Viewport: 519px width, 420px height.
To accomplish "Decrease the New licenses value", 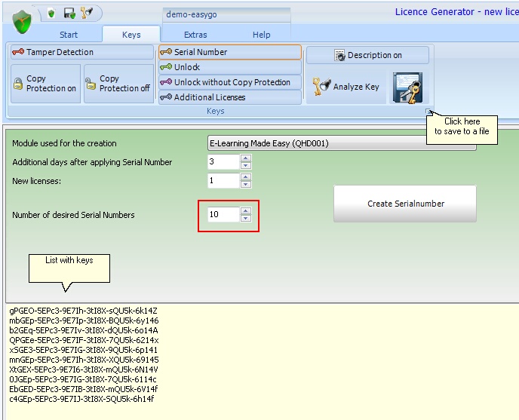I will coord(246,184).
